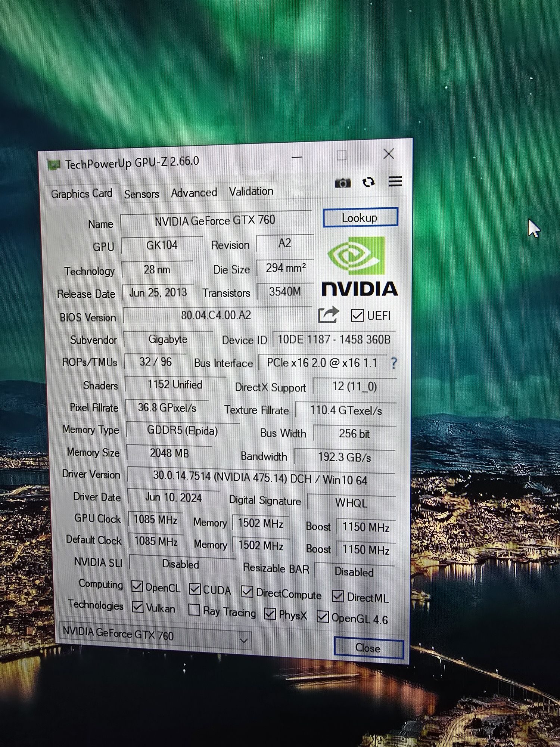Image resolution: width=560 pixels, height=747 pixels.
Task: Click the GPU-Z title bar app icon
Action: tap(54, 164)
